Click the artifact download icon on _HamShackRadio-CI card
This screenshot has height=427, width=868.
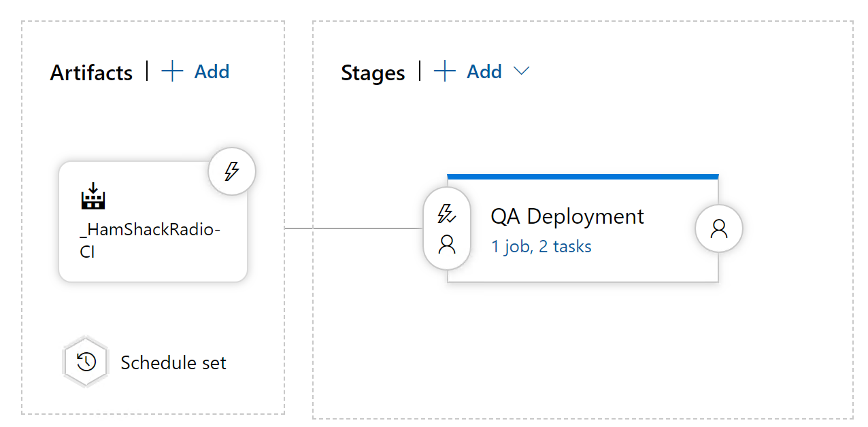tap(93, 198)
